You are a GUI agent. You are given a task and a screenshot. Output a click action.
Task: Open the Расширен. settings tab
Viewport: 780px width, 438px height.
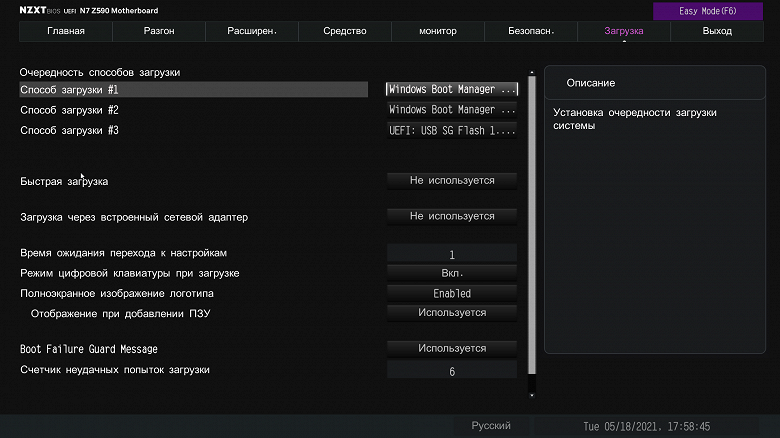[x=251, y=31]
